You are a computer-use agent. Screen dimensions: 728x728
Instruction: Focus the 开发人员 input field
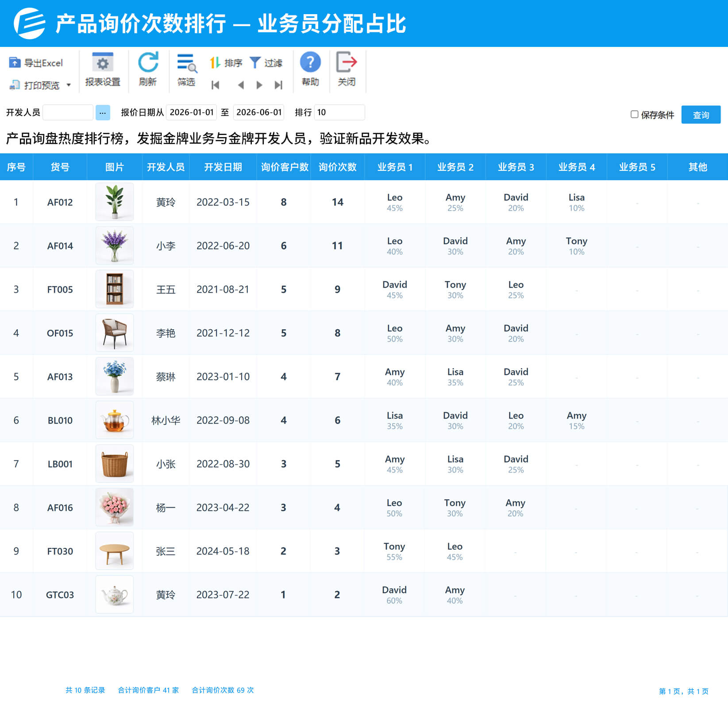tap(68, 112)
